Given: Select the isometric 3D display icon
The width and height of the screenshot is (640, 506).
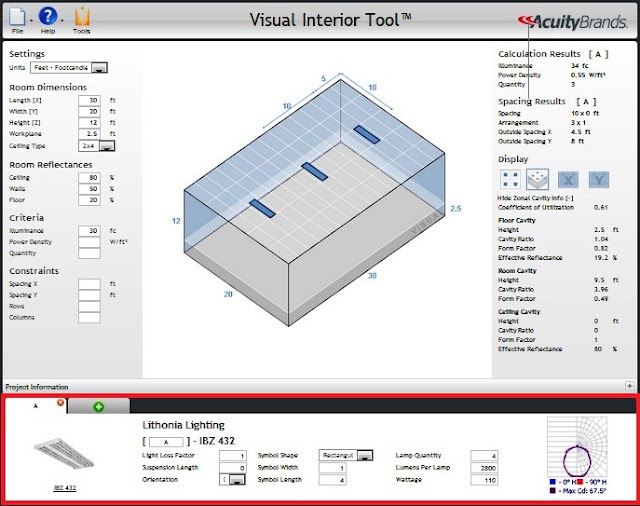Looking at the screenshot, I should click(x=537, y=179).
